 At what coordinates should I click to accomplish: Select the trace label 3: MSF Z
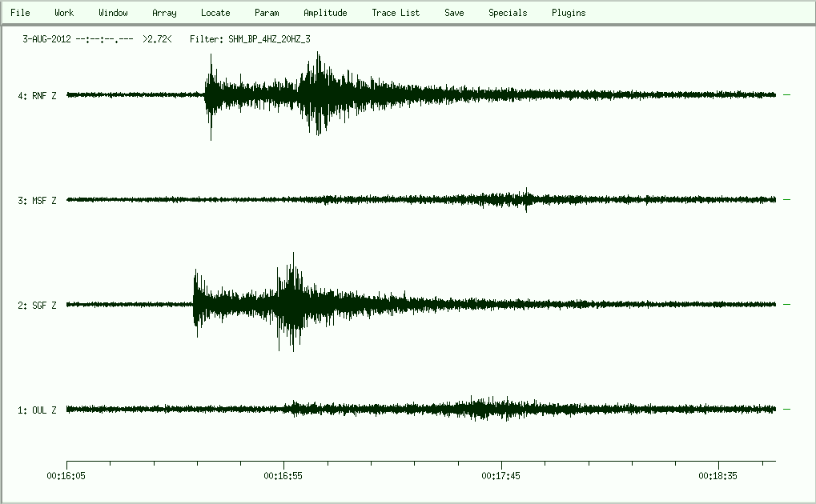tap(37, 201)
